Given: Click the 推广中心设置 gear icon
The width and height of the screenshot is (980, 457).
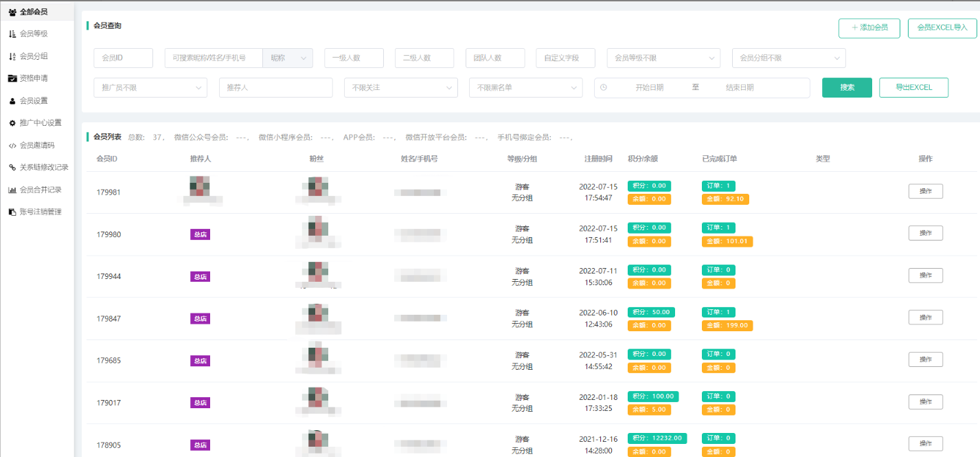Looking at the screenshot, I should tap(12, 123).
